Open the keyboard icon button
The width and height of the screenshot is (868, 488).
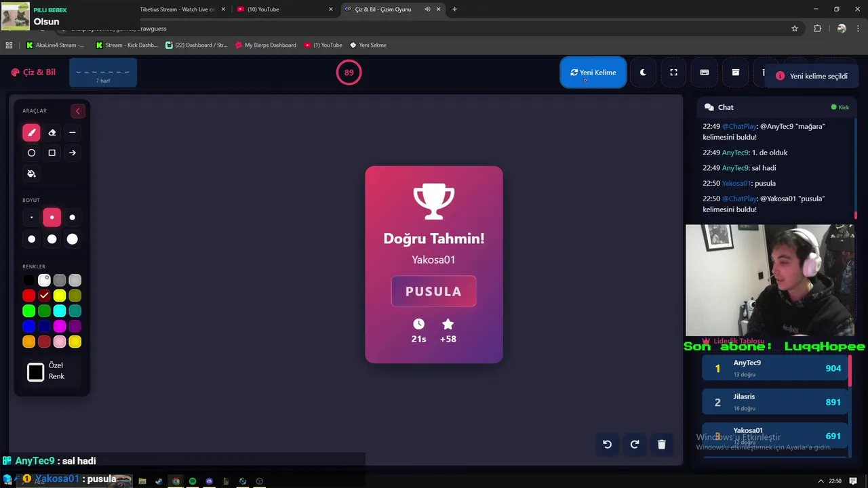[705, 73]
